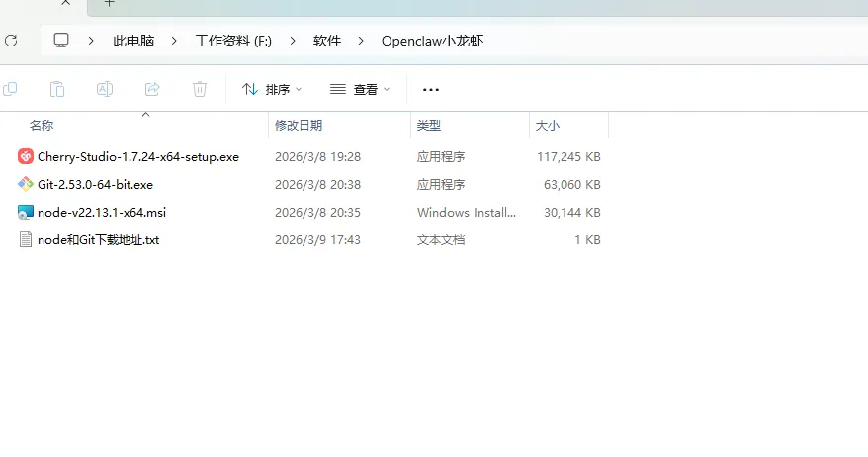Select node和Git下载地址.txt file name

(x=99, y=239)
